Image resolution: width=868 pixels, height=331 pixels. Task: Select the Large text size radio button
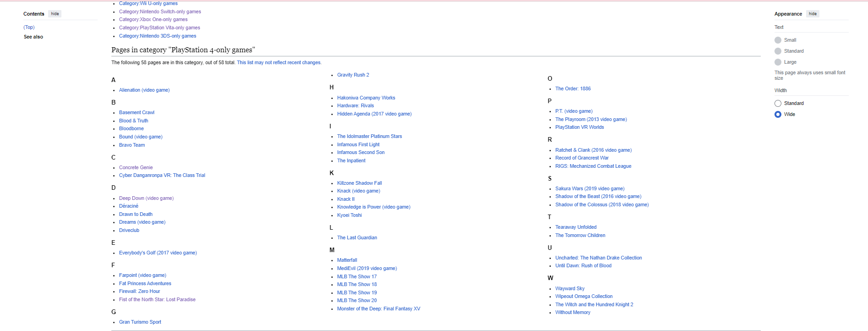point(778,62)
